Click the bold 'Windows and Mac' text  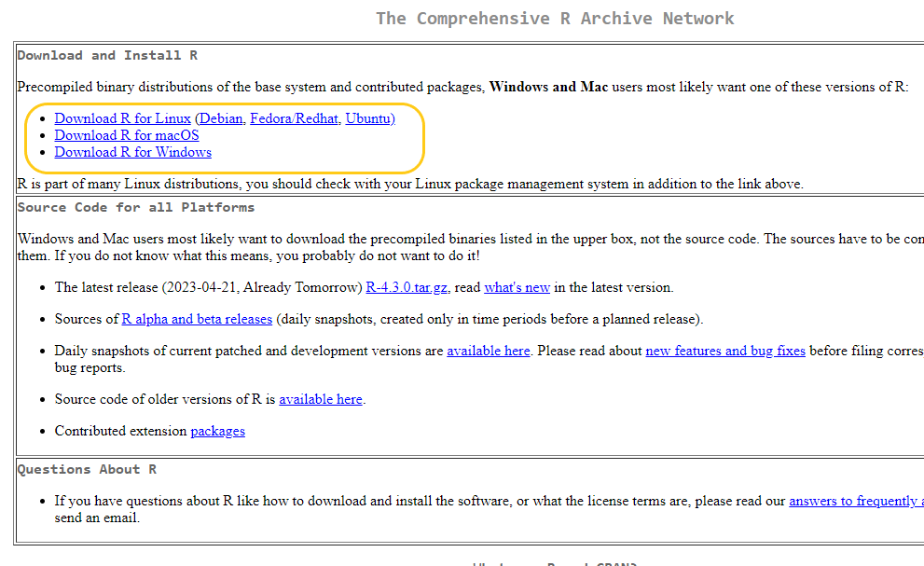click(x=548, y=87)
